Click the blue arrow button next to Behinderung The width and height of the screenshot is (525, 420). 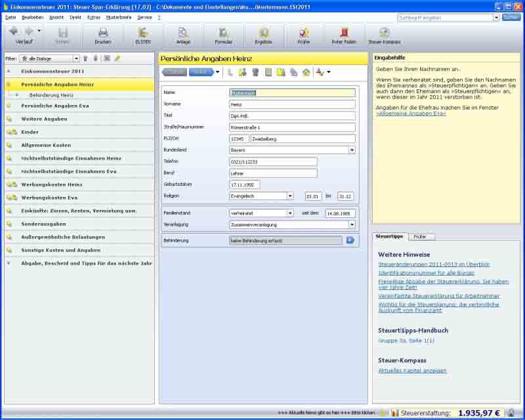click(350, 240)
